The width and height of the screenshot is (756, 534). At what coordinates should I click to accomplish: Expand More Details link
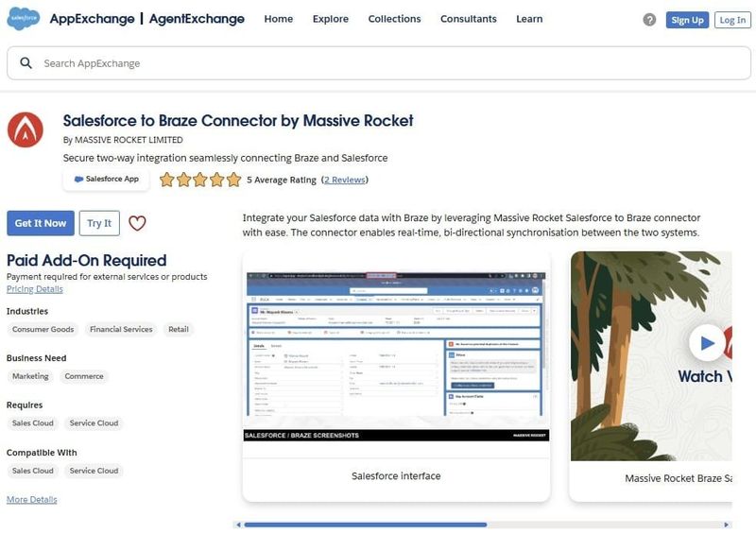pos(31,499)
